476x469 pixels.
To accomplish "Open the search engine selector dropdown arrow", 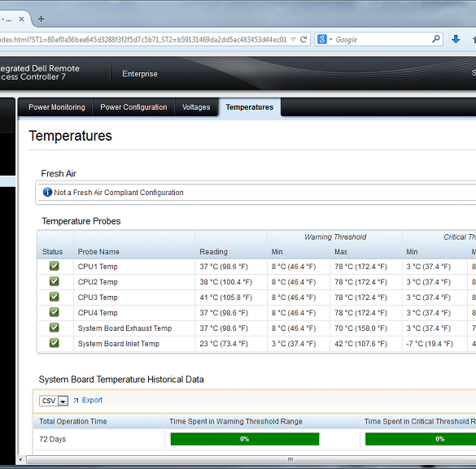I will tap(330, 39).
